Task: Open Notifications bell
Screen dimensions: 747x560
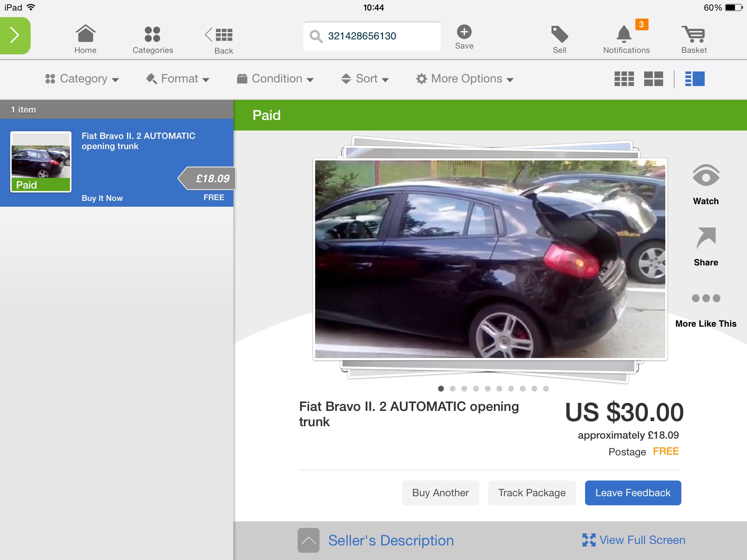Action: (x=626, y=40)
